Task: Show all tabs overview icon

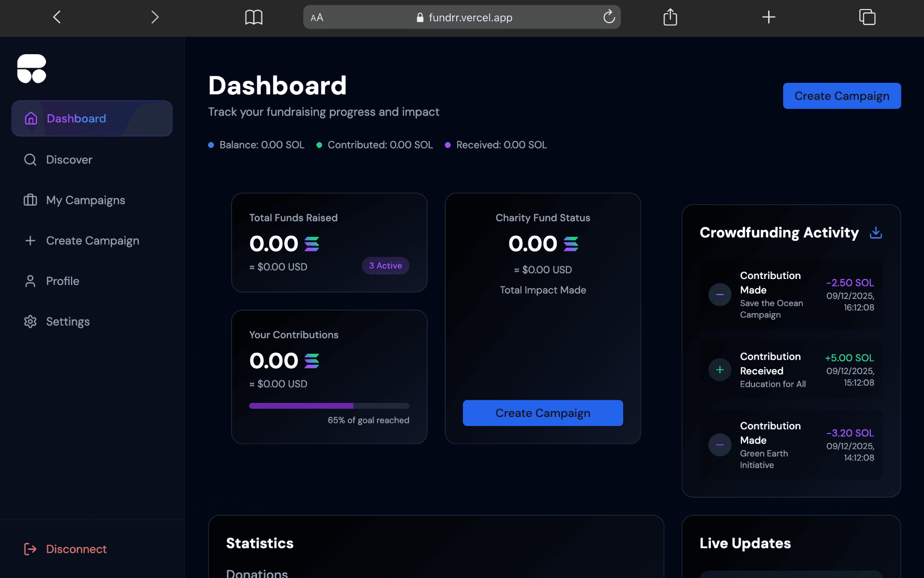Action: tap(867, 18)
